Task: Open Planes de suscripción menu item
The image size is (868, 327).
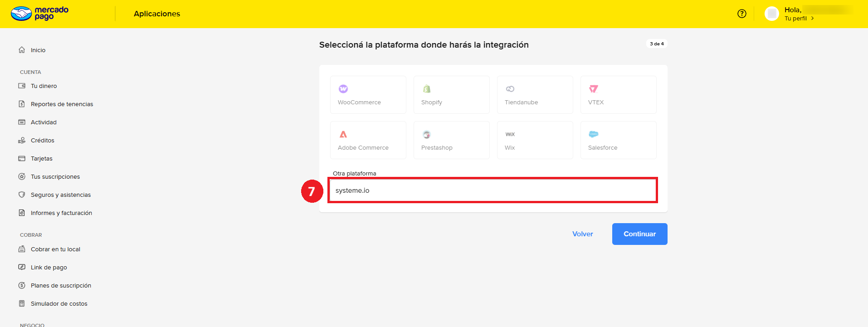Action: pyautogui.click(x=61, y=285)
